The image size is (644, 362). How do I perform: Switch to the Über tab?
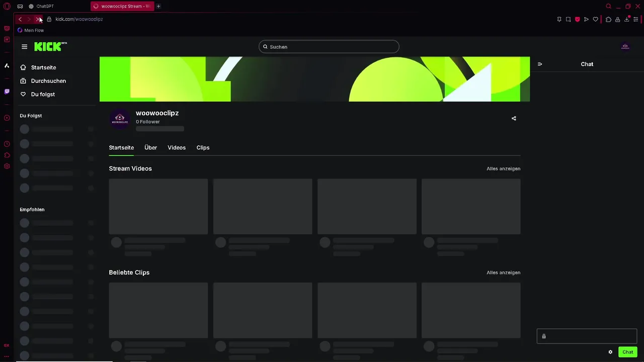[x=150, y=148]
